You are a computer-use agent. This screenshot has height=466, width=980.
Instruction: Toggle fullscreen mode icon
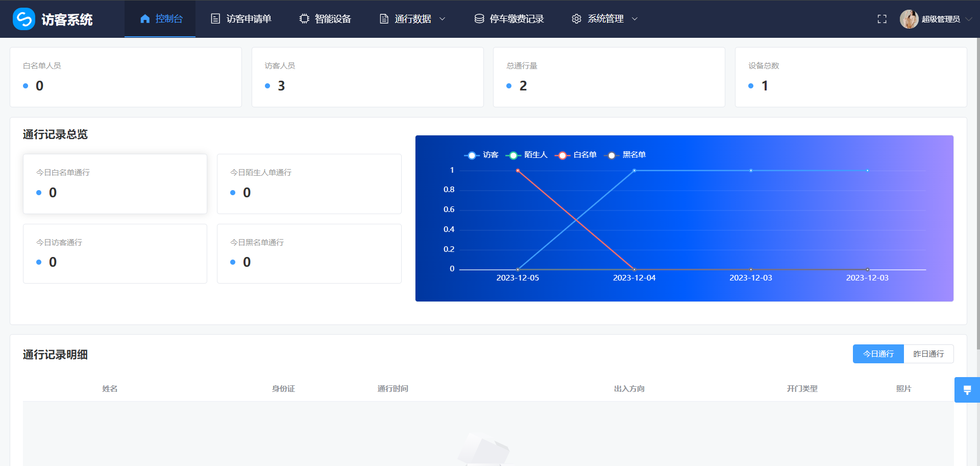pos(881,19)
